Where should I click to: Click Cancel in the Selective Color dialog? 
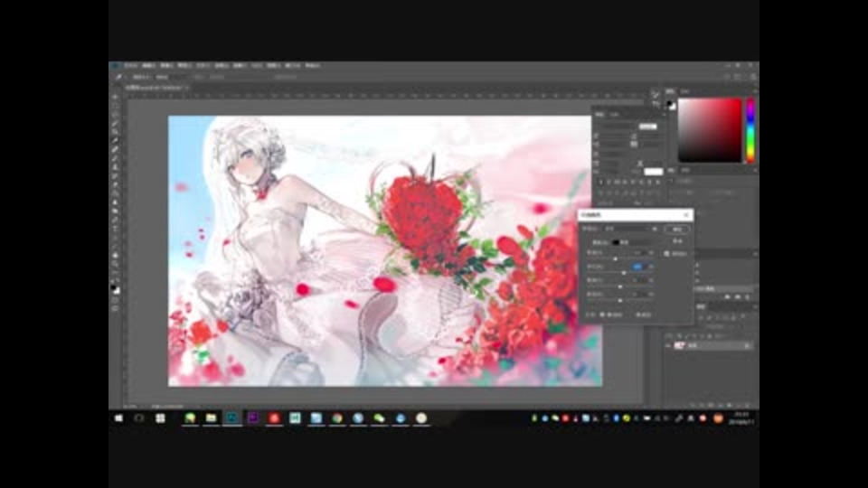click(677, 241)
